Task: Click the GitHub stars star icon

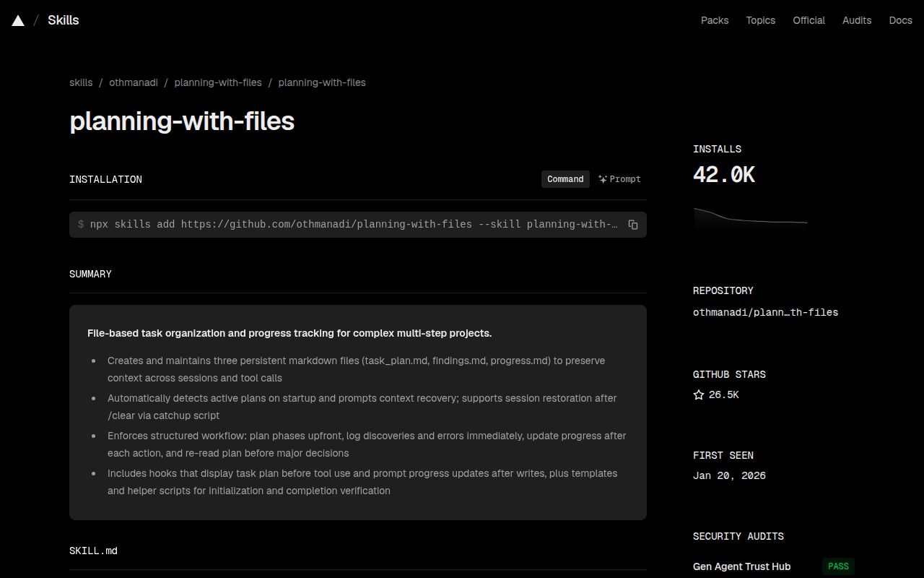Action: point(699,394)
